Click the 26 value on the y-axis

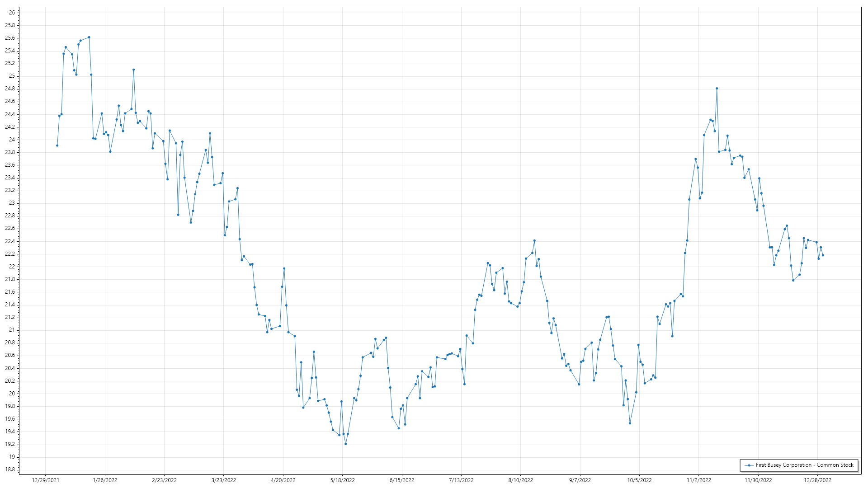(12, 13)
